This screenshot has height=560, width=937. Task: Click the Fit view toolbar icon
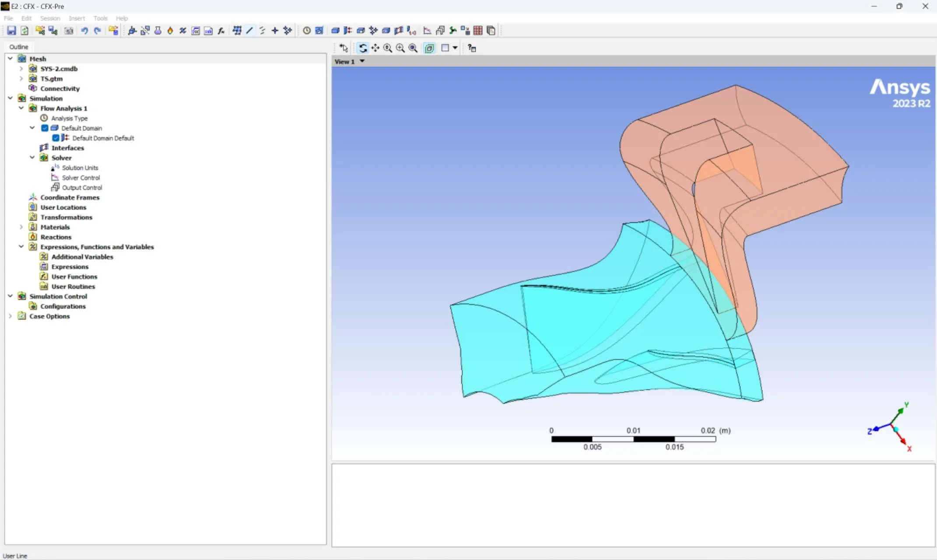[413, 48]
